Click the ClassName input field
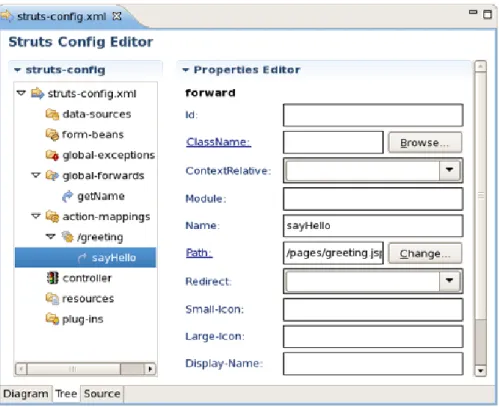Image resolution: width=499 pixels, height=407 pixels. [x=333, y=142]
